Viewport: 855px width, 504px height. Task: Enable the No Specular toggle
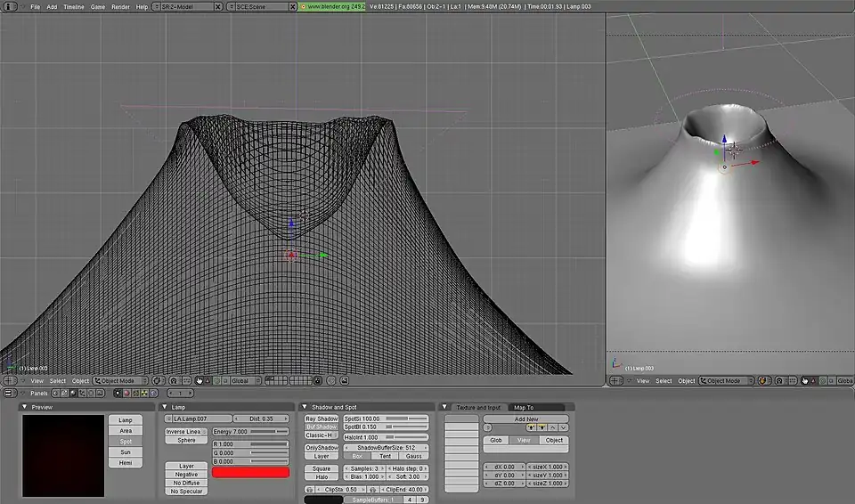click(186, 491)
